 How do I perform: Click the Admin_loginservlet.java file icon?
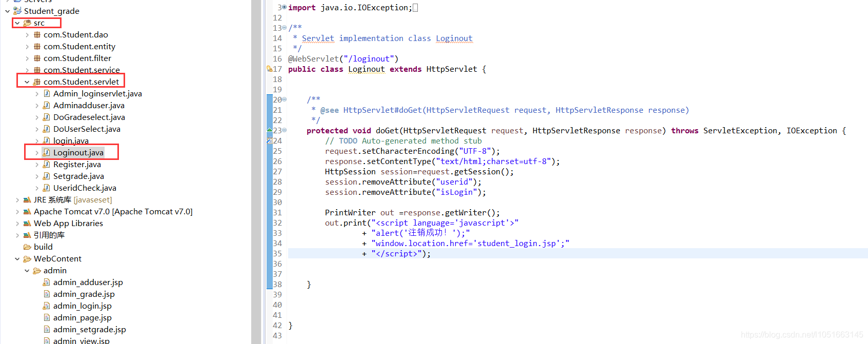point(47,94)
